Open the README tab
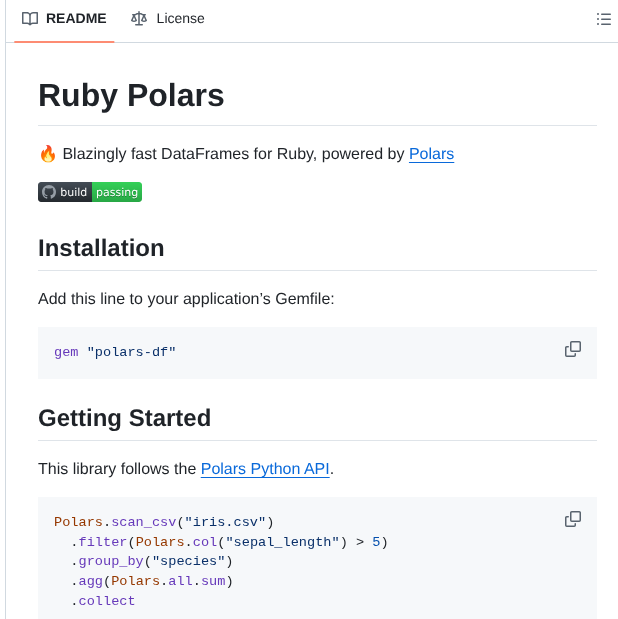Viewport: 618px width, 619px height. (64, 19)
